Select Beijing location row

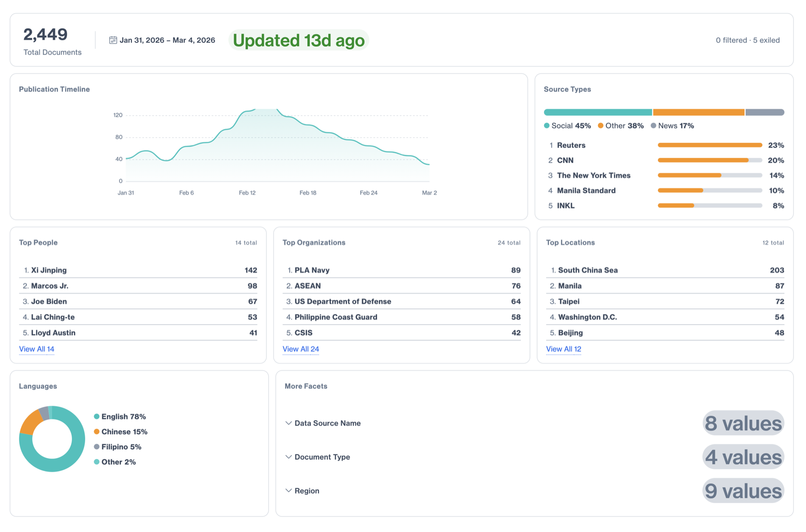(x=665, y=333)
